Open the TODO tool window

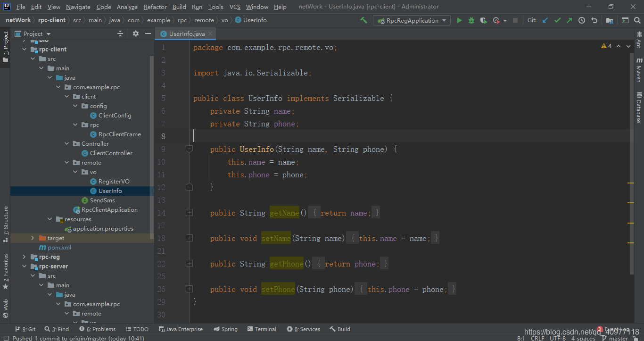tap(137, 329)
